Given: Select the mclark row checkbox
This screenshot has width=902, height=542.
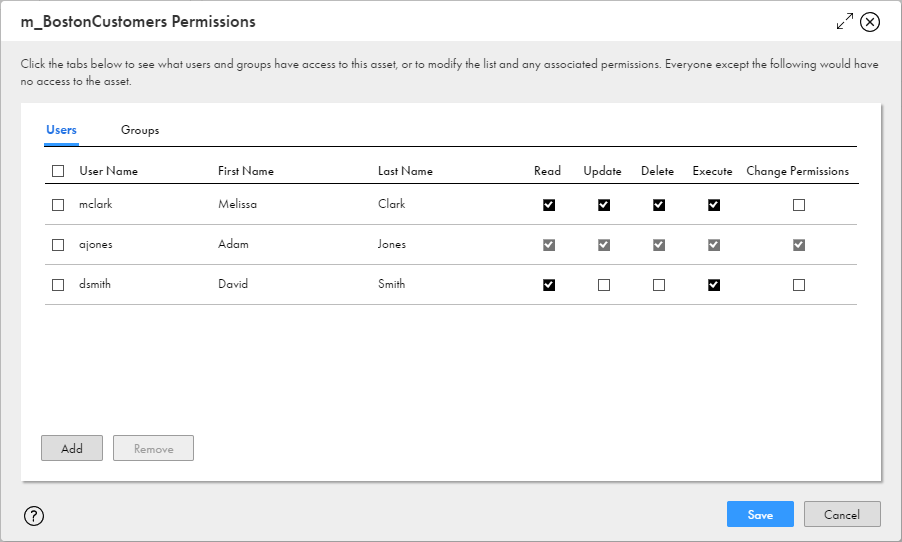Looking at the screenshot, I should 58,205.
